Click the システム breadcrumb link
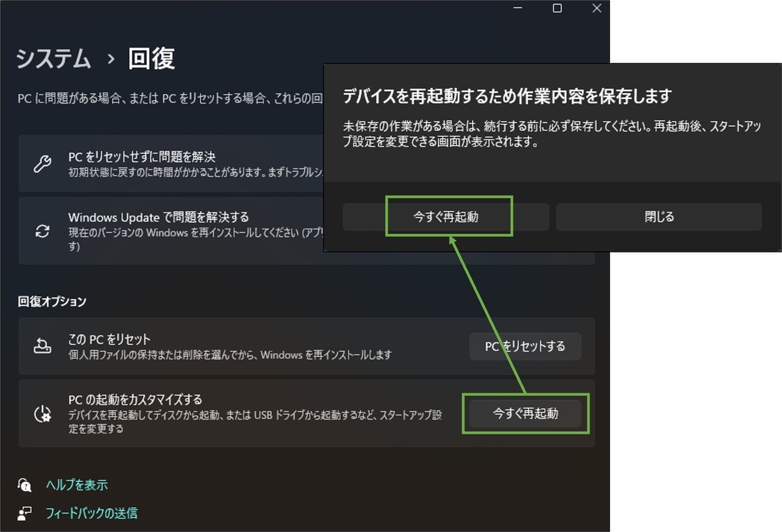782x532 pixels. pos(53,59)
